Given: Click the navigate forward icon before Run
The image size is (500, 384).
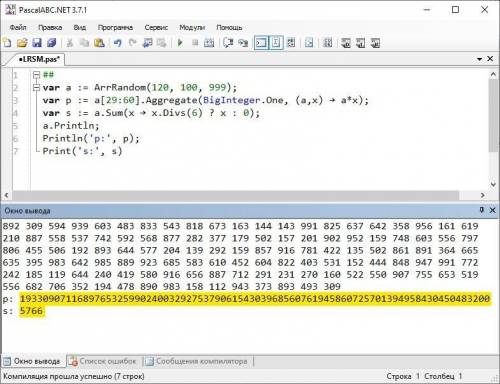Looking at the screenshot, I should point(162,43).
